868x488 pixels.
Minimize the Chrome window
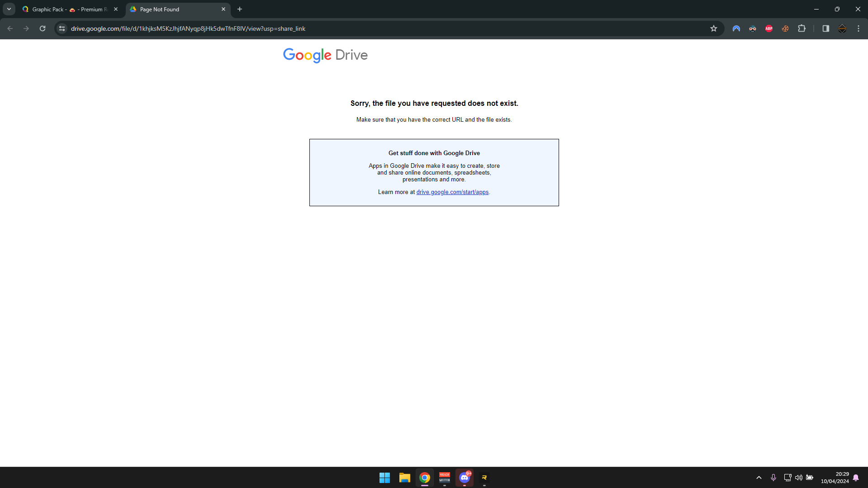click(816, 9)
